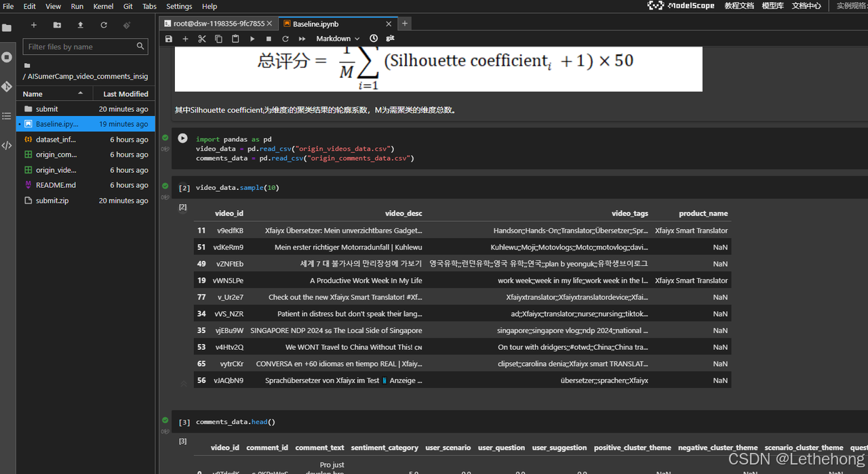Interrupt the kernel with stop icon
The width and height of the screenshot is (868, 474).
269,39
